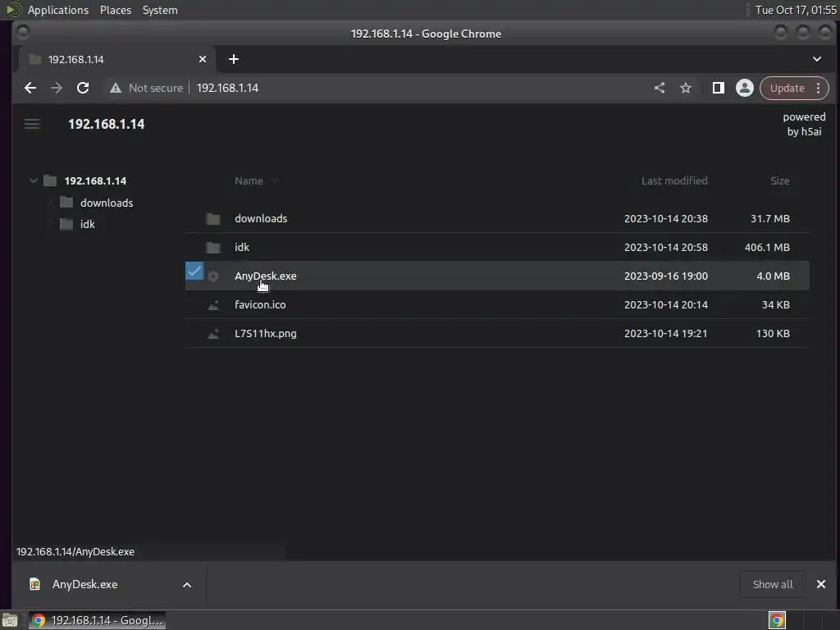Screen dimensions: 840x630
Task: Open the Chrome profile avatar menu
Action: click(745, 88)
